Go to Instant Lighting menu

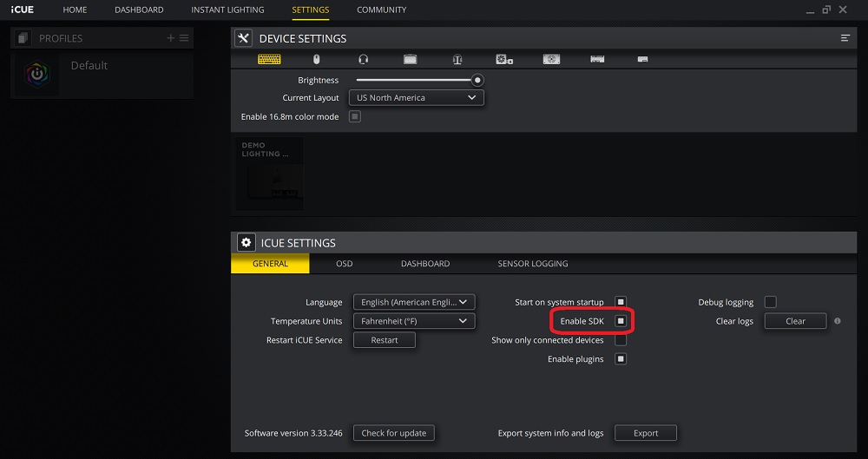[x=227, y=10]
